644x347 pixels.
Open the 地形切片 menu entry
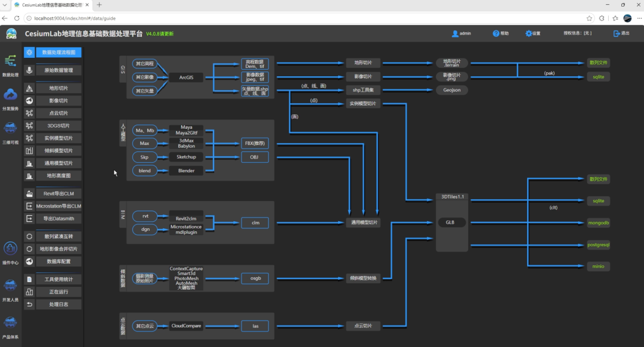coord(58,88)
